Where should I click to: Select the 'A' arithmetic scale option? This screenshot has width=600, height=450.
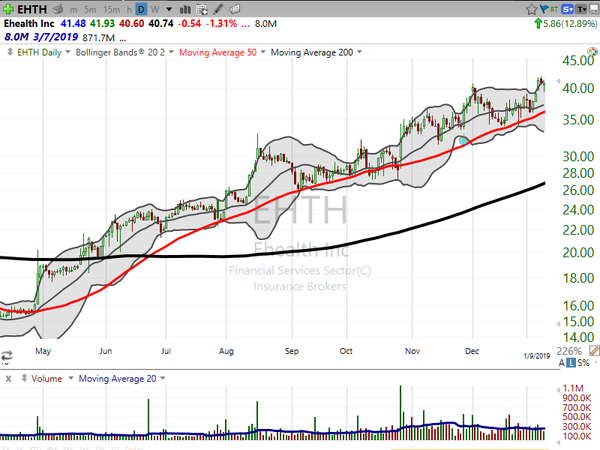point(562,363)
